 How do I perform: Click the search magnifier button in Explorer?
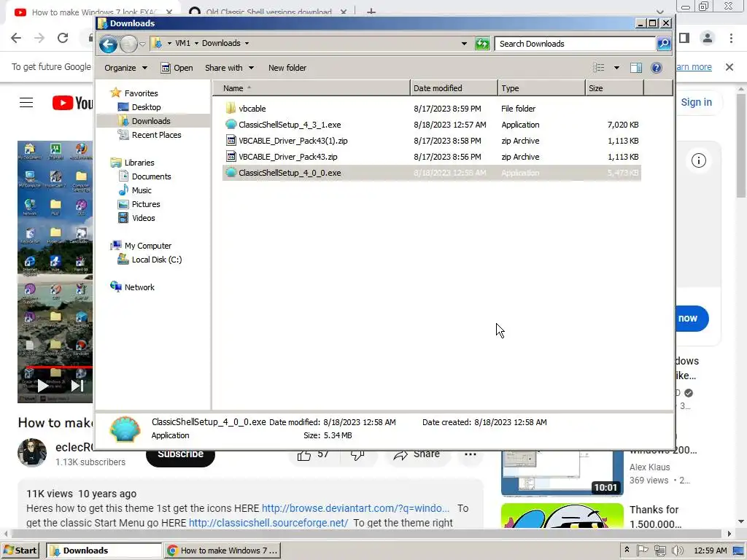point(664,44)
